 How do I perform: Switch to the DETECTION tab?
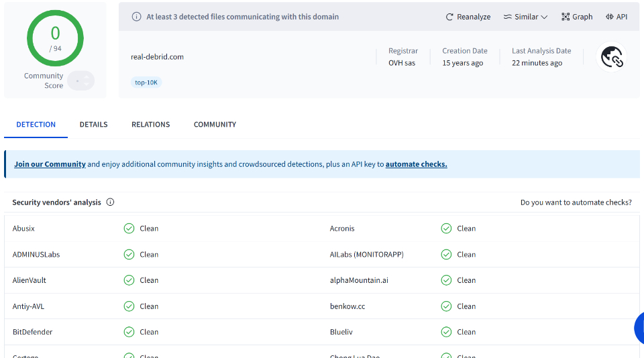(36, 125)
